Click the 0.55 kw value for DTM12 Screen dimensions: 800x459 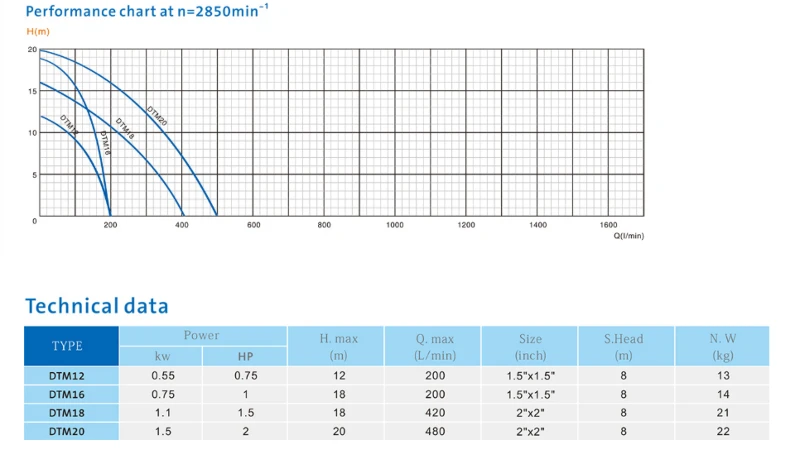tap(163, 376)
